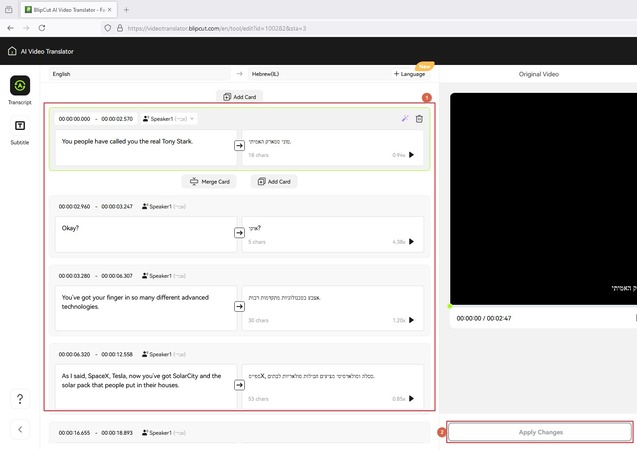Click the top Add Card button
637x450 pixels.
(239, 97)
